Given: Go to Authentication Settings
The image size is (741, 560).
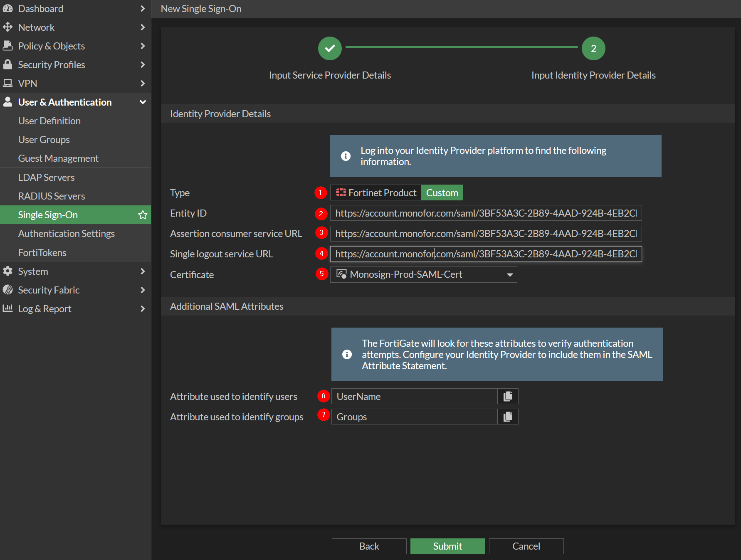Looking at the screenshot, I should pyautogui.click(x=66, y=234).
